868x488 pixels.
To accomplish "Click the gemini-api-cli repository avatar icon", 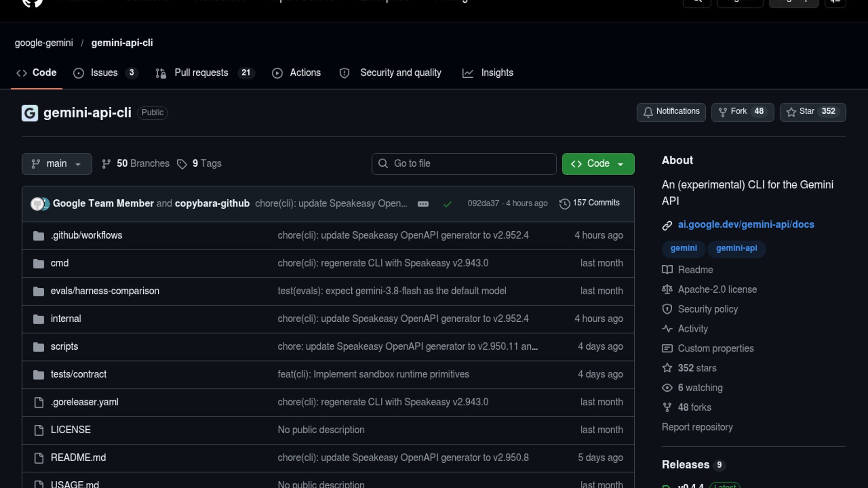I will (x=30, y=113).
